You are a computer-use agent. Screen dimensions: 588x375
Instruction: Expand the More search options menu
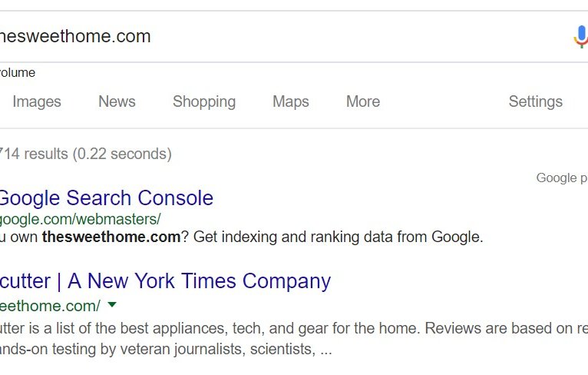(x=363, y=101)
